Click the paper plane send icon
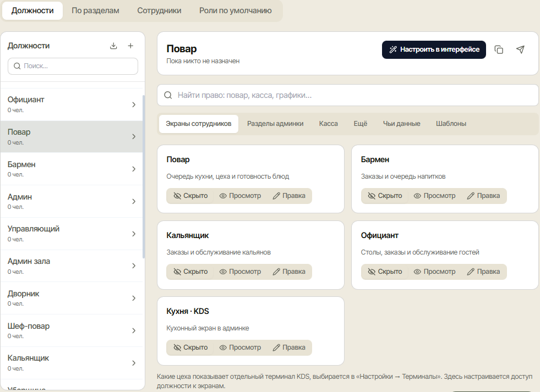This screenshot has width=540, height=392. [520, 49]
